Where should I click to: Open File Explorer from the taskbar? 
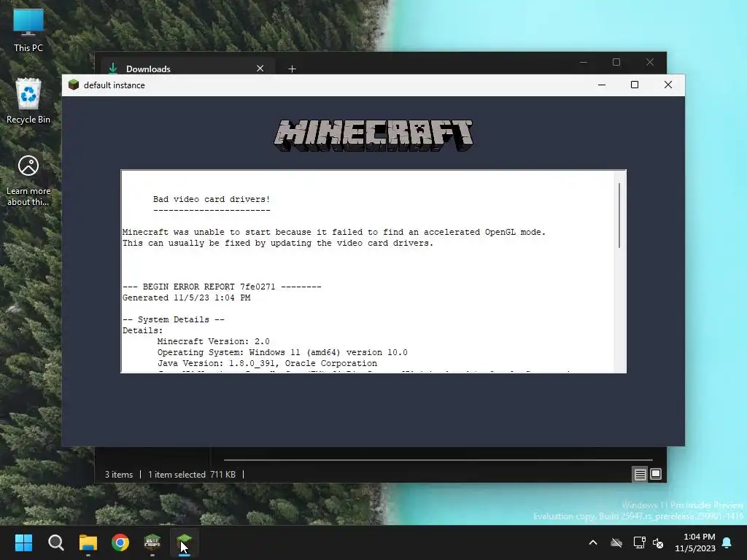click(88, 542)
